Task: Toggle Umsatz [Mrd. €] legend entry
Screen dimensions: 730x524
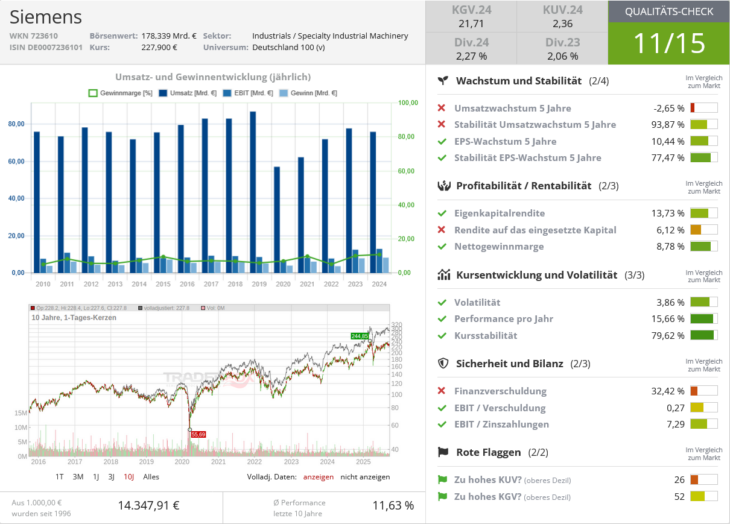Action: [x=188, y=93]
